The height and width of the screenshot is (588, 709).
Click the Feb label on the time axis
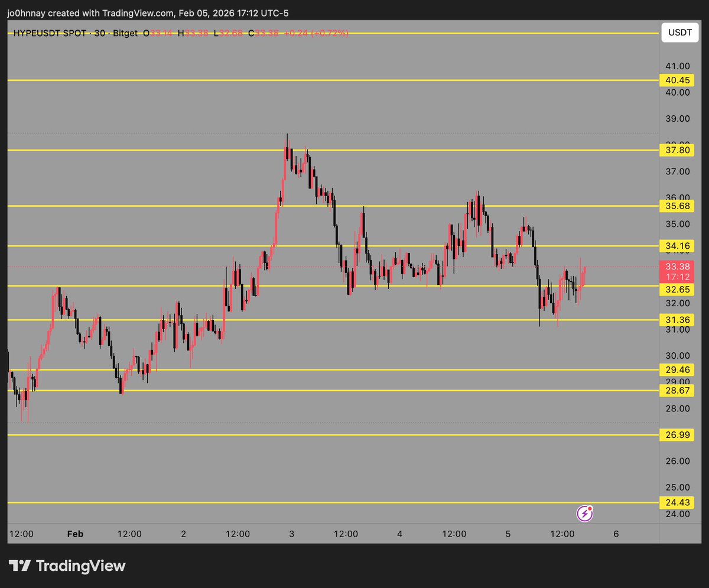(x=75, y=534)
